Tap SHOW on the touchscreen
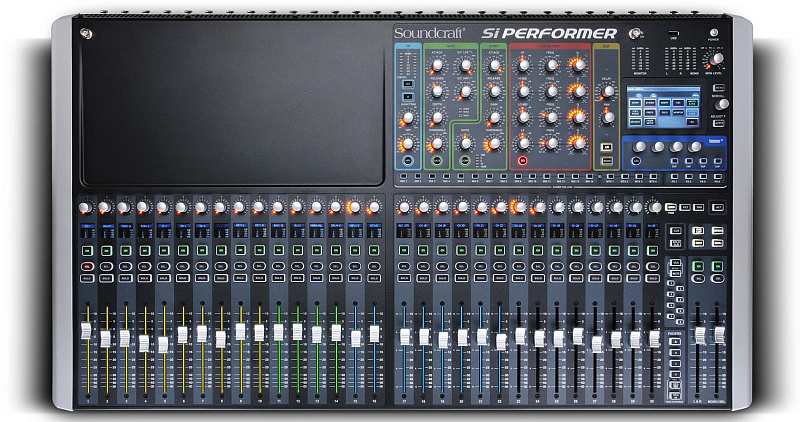This screenshot has height=422, width=800. click(635, 103)
